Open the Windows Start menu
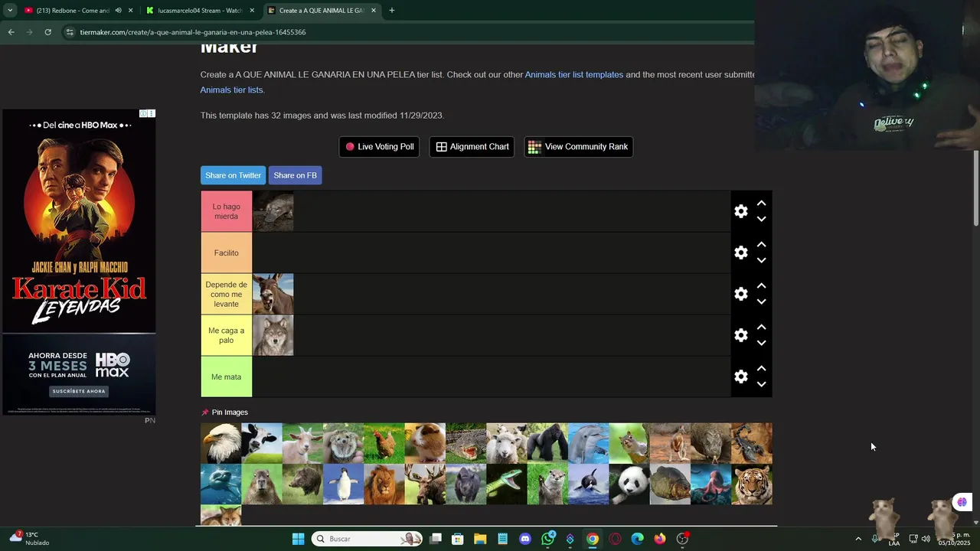 point(299,539)
